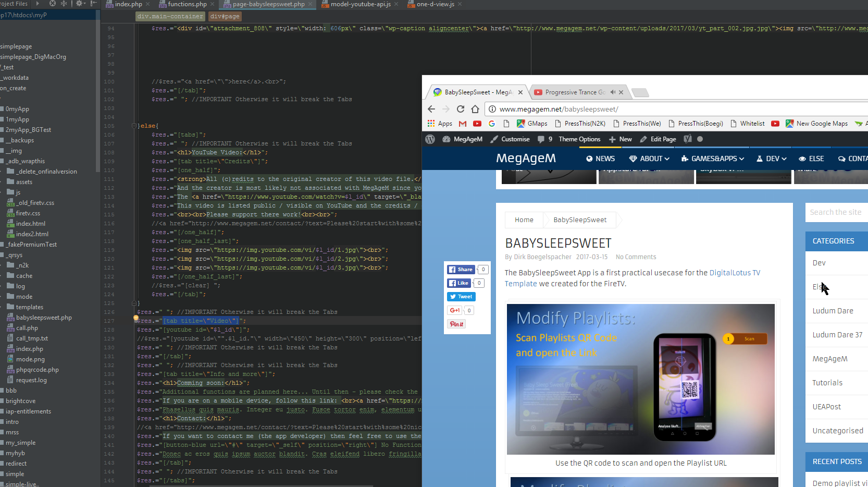Click the Chrome home button
Viewport: 868px width, 487px height.
pos(475,109)
